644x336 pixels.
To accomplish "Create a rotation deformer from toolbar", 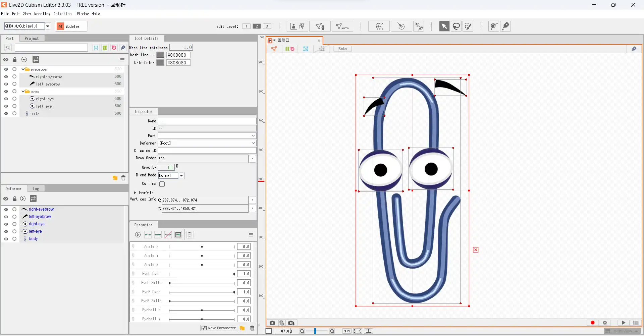I will coord(401,26).
